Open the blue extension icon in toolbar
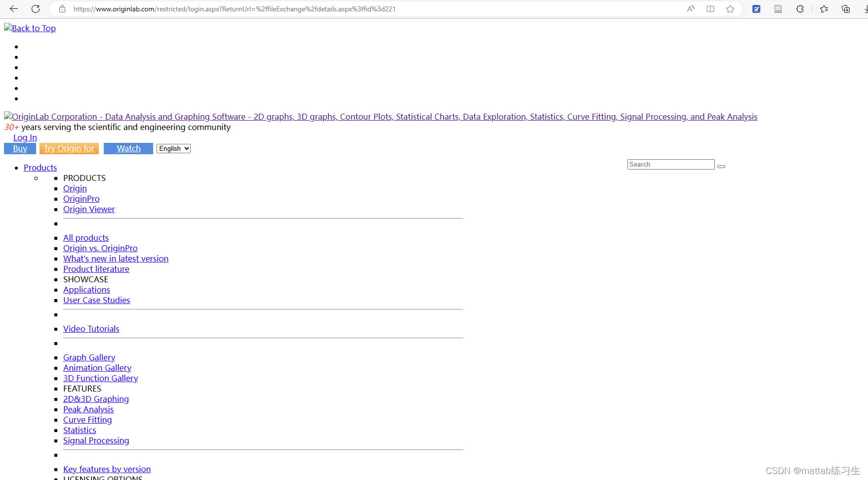The image size is (868, 480). pos(756,9)
